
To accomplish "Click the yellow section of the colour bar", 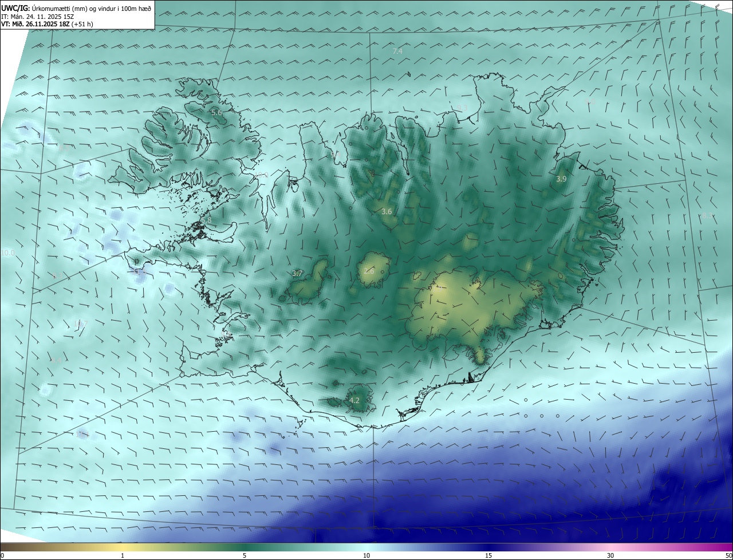I will [x=123, y=547].
